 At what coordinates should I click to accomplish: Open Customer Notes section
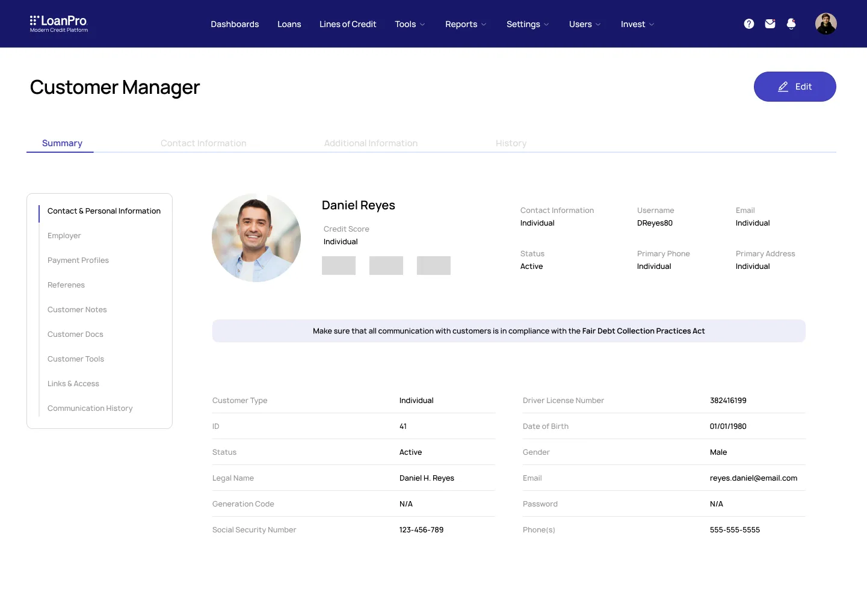click(77, 310)
